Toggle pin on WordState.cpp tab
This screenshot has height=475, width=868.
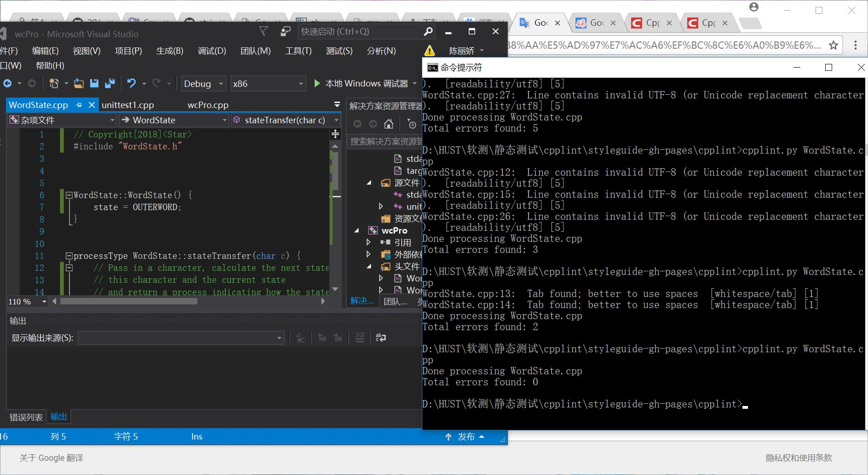point(79,105)
